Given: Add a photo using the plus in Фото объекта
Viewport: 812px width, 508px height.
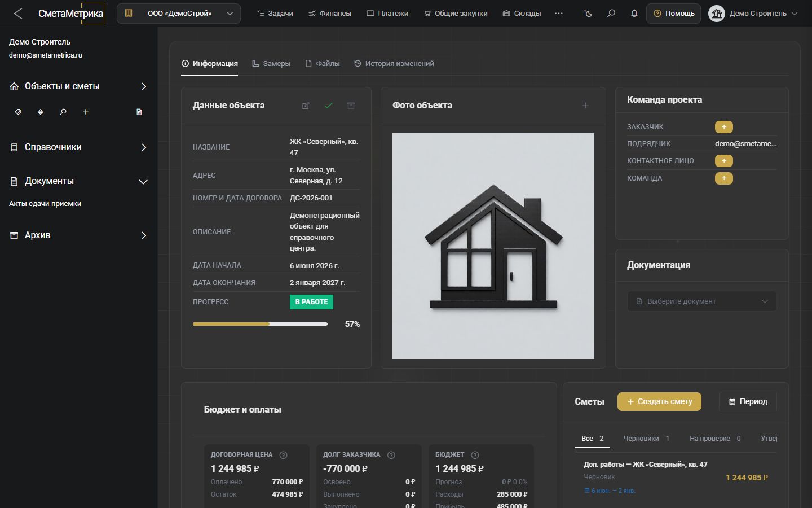Looking at the screenshot, I should (x=585, y=106).
